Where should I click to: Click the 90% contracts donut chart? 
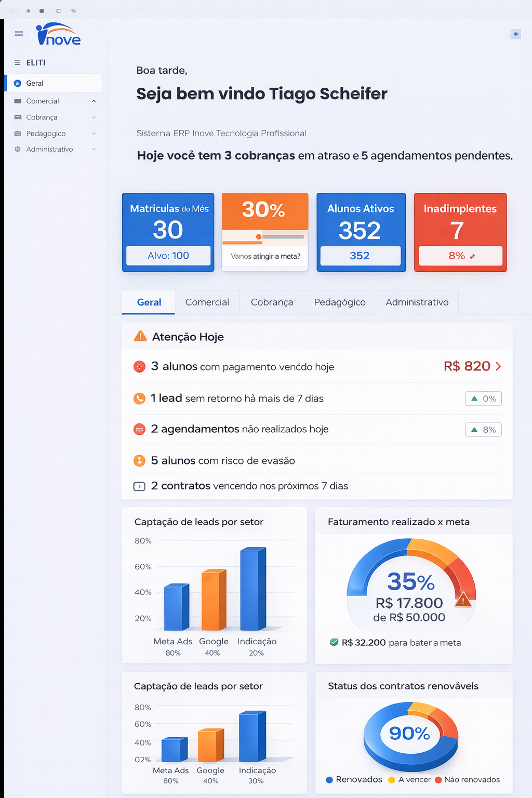[x=410, y=736]
